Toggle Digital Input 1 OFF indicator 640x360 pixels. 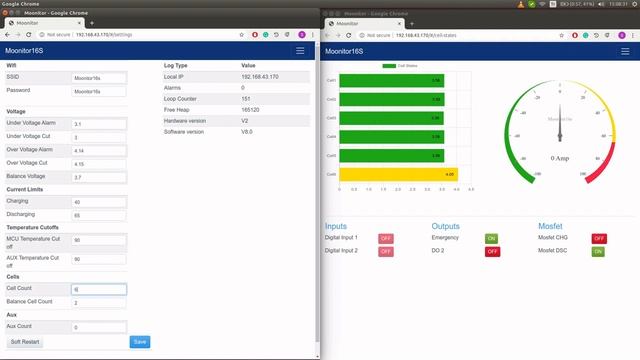(386, 238)
